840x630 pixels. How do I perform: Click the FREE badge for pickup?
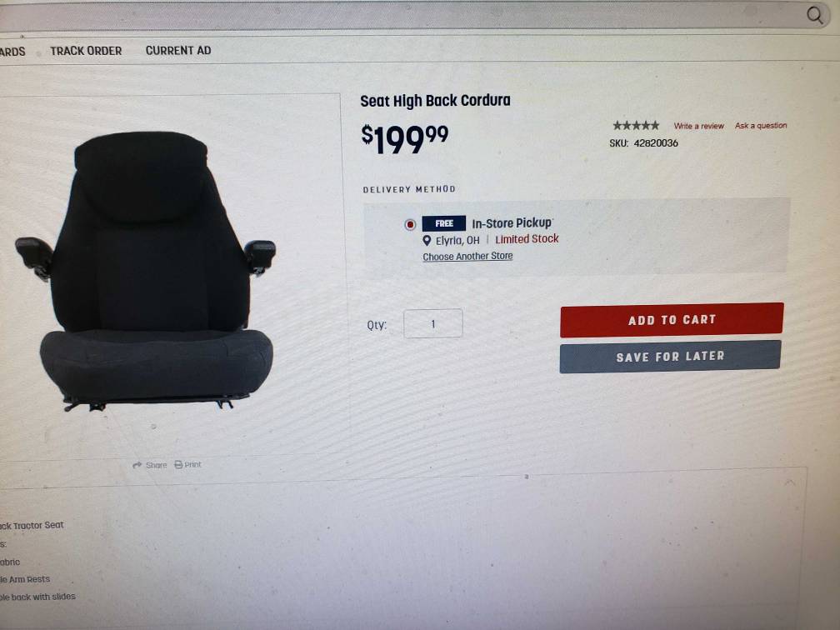(x=443, y=223)
